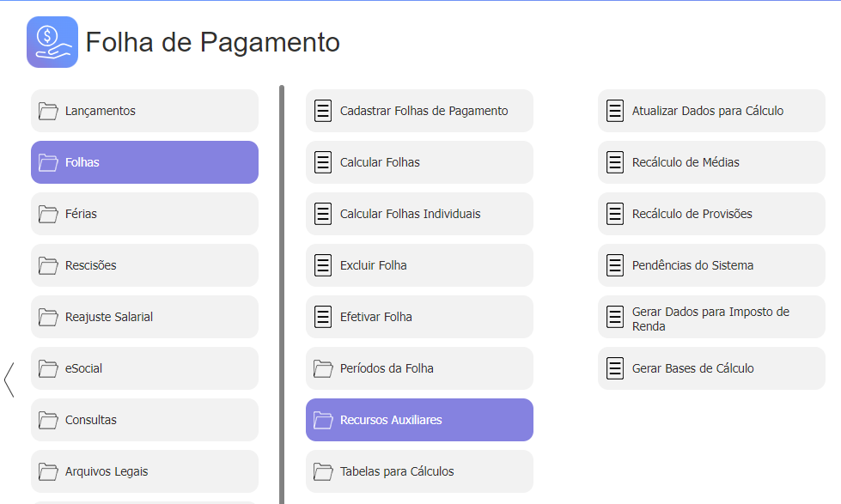Click the document icon next to Excluir Folha
Screen dimensions: 841x504
[323, 265]
